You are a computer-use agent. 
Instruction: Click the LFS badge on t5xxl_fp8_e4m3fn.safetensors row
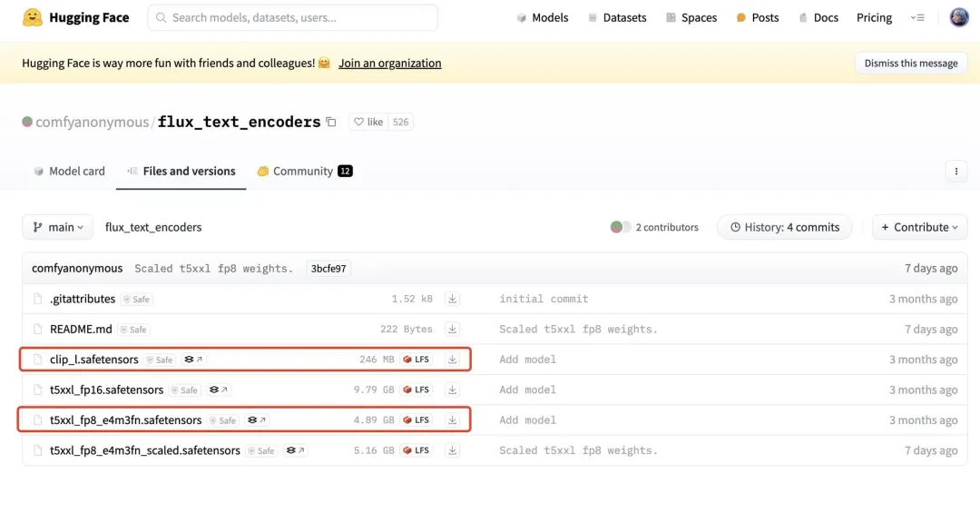[x=416, y=420]
